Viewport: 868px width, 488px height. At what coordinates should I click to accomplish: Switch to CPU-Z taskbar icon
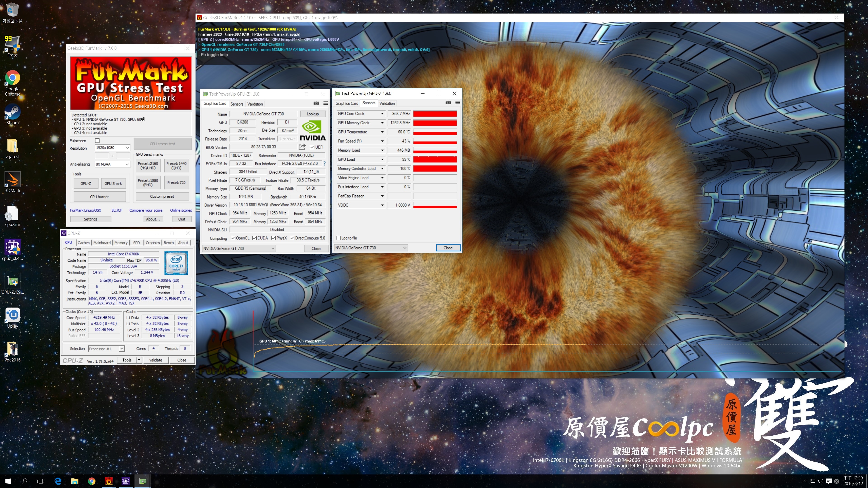(x=125, y=481)
